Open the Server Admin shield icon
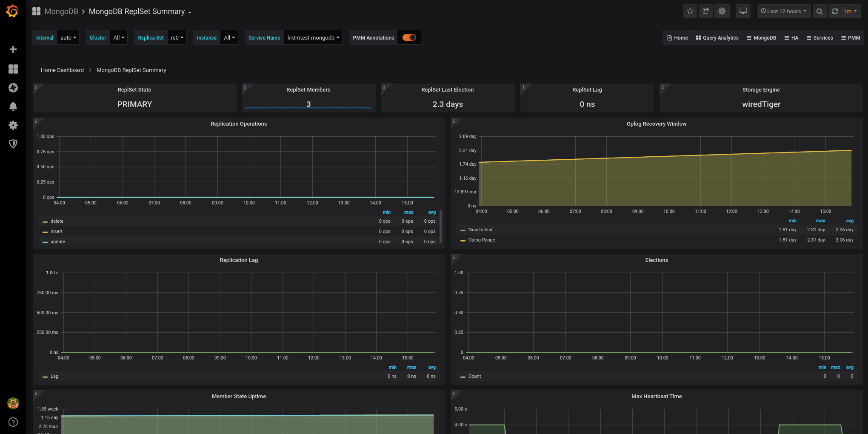 pos(13,144)
